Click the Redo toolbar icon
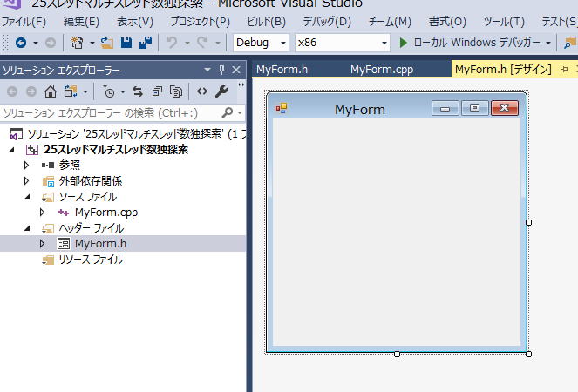Image resolution: width=578 pixels, height=392 pixels. 202,43
